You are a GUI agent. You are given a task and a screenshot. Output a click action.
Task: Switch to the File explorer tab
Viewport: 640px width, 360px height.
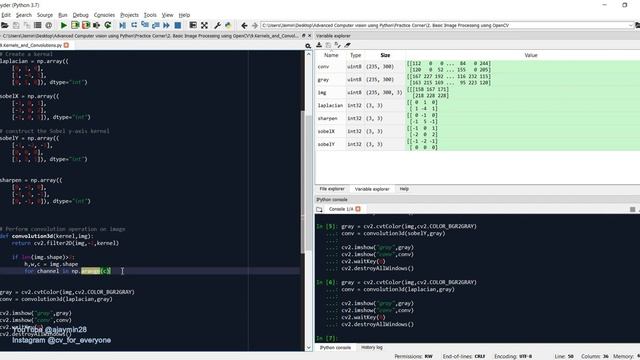(332, 189)
